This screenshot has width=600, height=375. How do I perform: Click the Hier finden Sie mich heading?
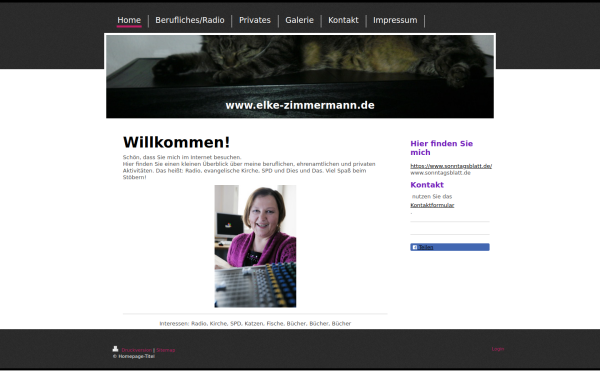(442, 148)
